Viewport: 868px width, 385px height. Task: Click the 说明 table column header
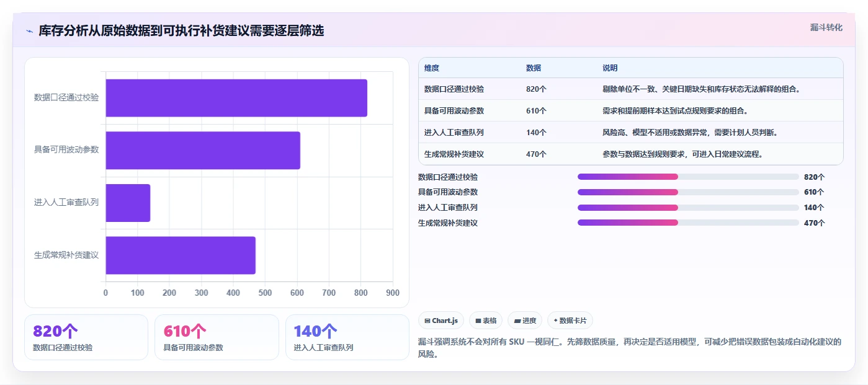tap(610, 68)
